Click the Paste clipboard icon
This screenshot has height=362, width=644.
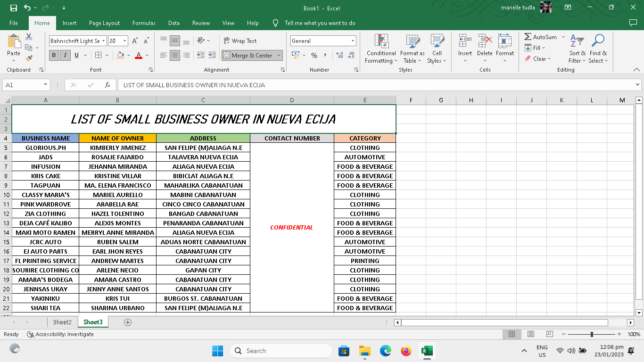[x=14, y=41]
